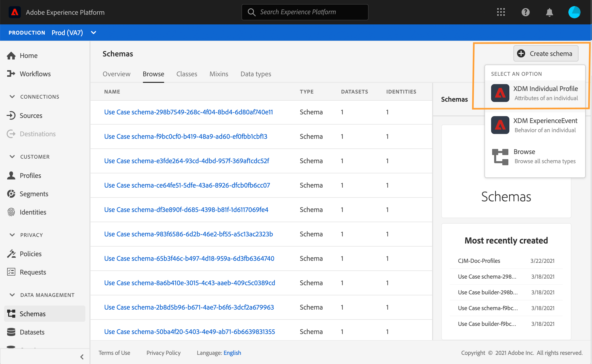Image resolution: width=592 pixels, height=364 pixels.
Task: Choose XDM ExperienceEvent option
Action: [535, 125]
